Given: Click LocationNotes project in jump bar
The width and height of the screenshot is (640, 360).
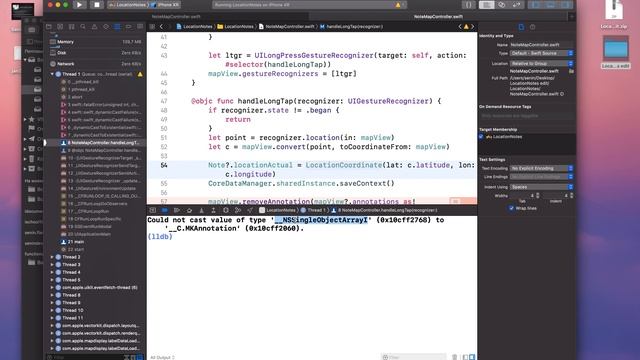Looking at the screenshot, I should point(194,27).
